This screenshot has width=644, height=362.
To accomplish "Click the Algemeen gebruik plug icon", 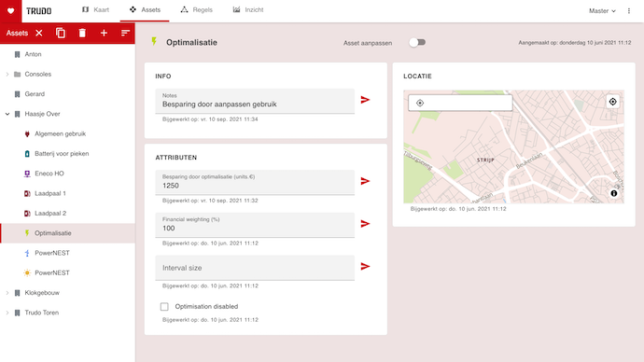I will [27, 133].
